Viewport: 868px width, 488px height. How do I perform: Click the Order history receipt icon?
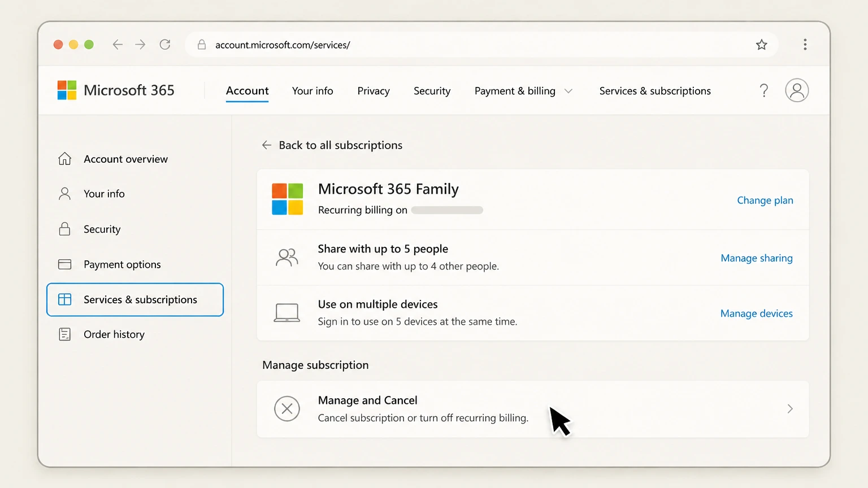pyautogui.click(x=65, y=334)
